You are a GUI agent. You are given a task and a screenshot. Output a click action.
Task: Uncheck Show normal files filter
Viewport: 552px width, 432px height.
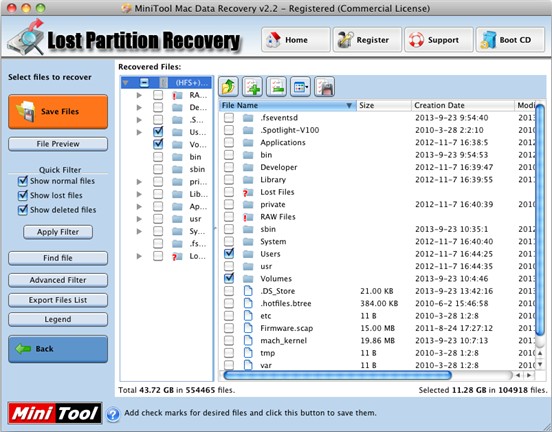tap(23, 181)
